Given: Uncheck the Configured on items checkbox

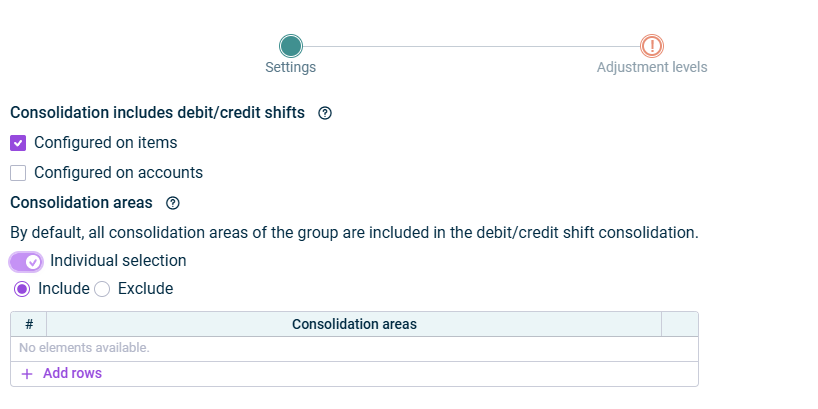Looking at the screenshot, I should [18, 143].
